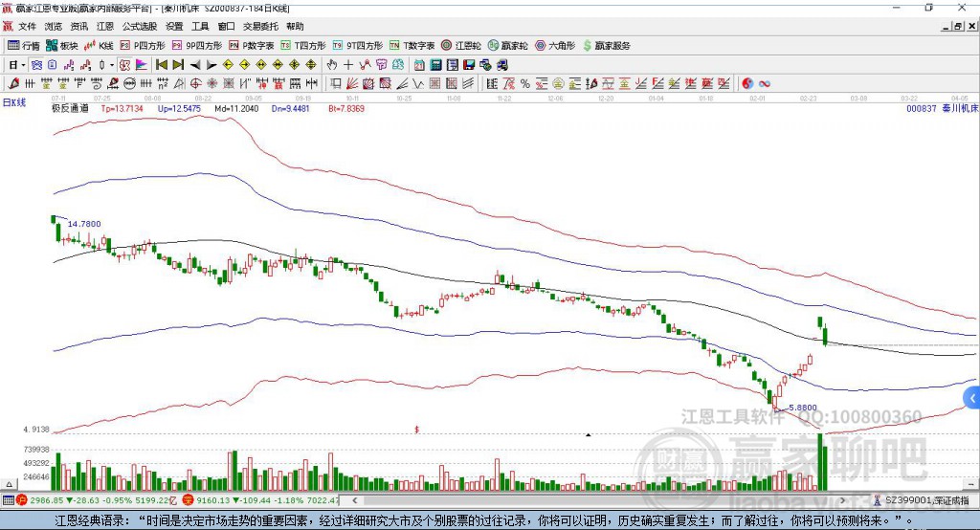Select the red pencil drawing tool
This screenshot has width=980, height=530.
[x=13, y=84]
